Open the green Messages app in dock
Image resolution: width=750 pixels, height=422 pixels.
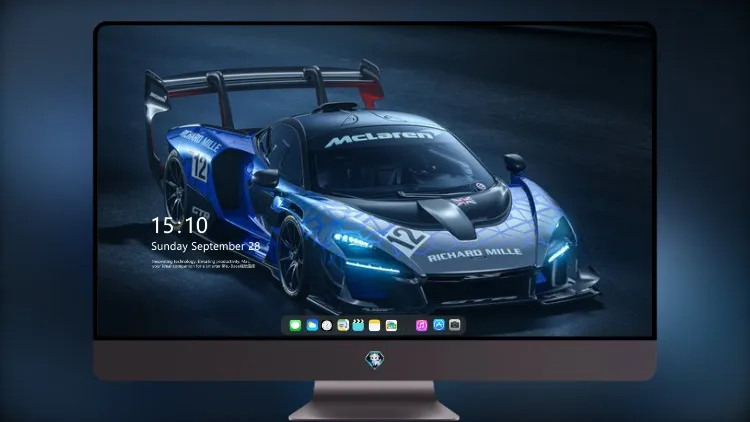295,326
